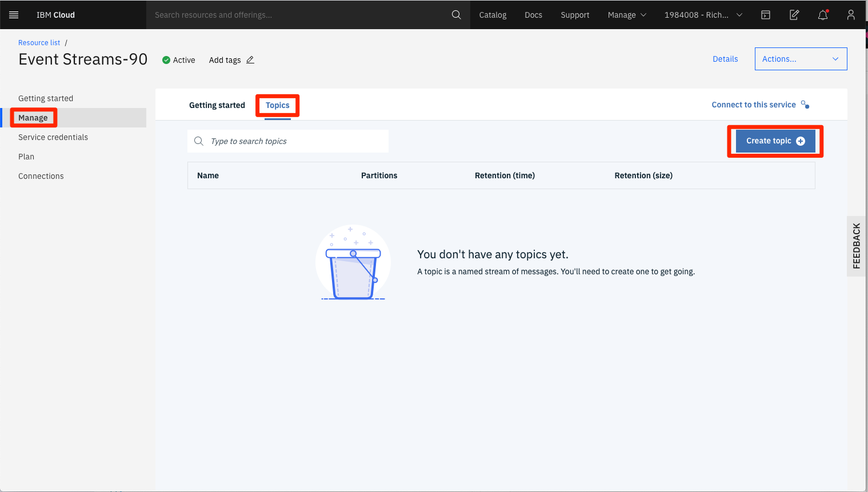Open the cost estimator icon
The height and width of the screenshot is (492, 868).
794,15
